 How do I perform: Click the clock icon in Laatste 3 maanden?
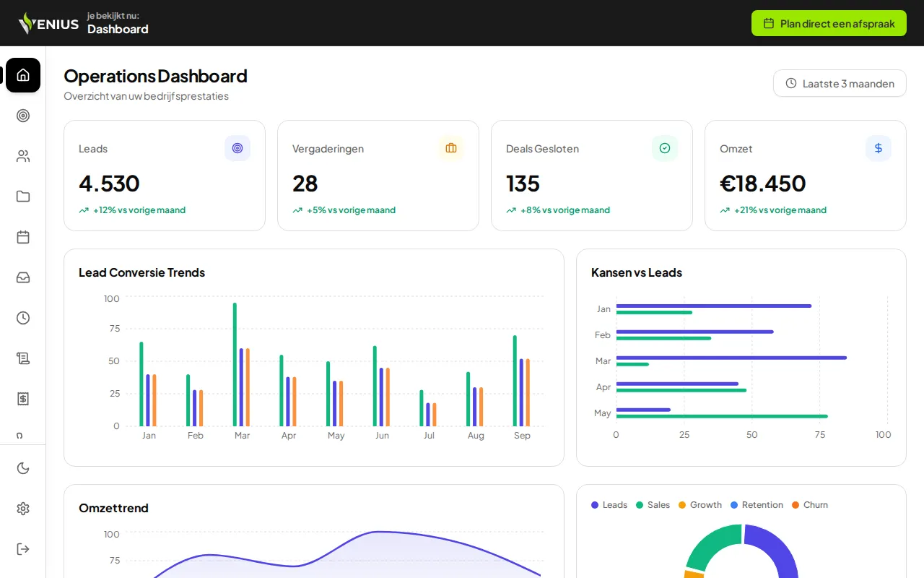pyautogui.click(x=791, y=83)
